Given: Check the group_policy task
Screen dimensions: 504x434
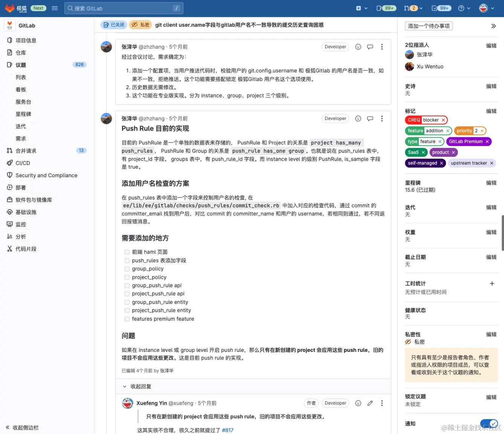Looking at the screenshot, I should tap(127, 269).
